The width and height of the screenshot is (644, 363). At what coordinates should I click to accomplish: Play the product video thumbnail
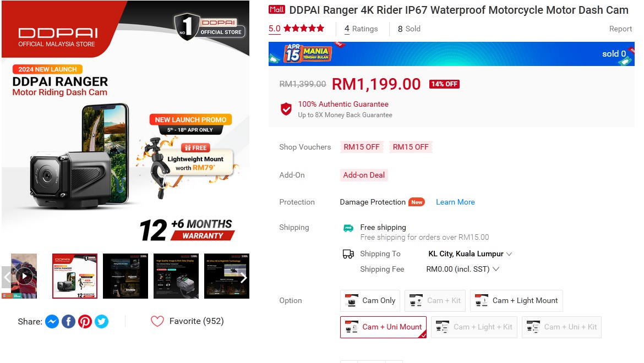coord(24,276)
